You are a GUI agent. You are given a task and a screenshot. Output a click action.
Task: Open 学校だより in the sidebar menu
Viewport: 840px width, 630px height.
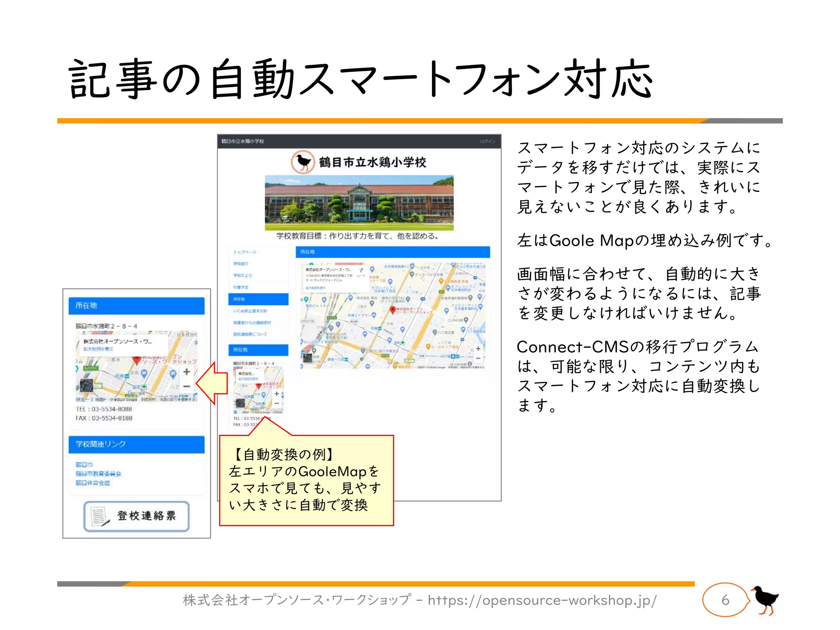tap(243, 275)
